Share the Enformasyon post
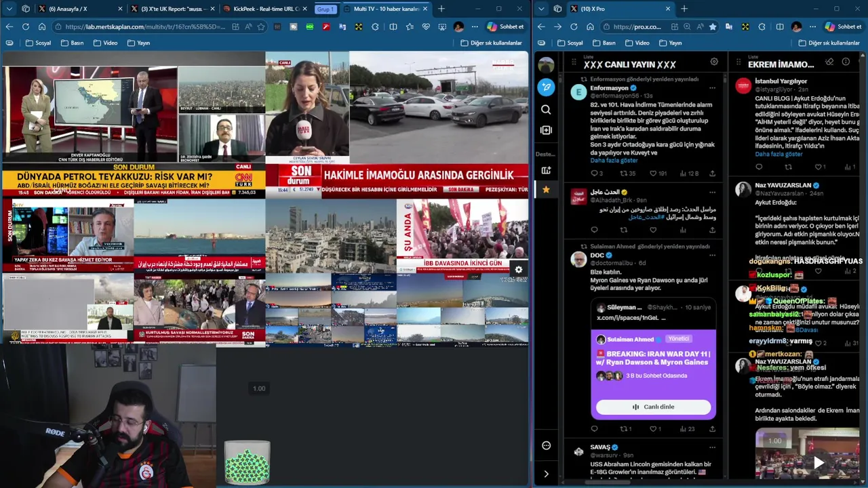This screenshot has height=488, width=868. [712, 174]
